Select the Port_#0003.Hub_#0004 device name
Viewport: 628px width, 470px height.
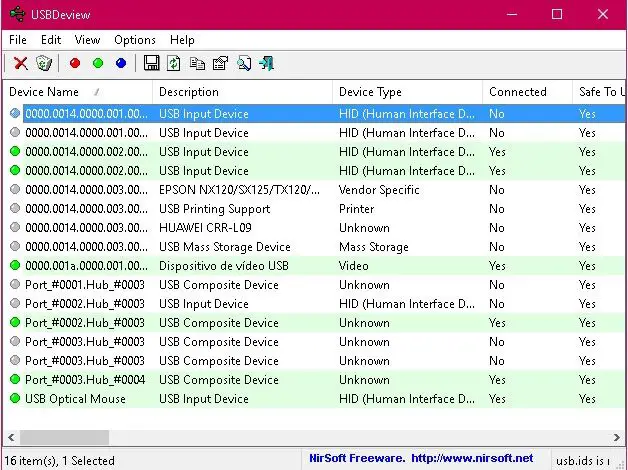(85, 380)
